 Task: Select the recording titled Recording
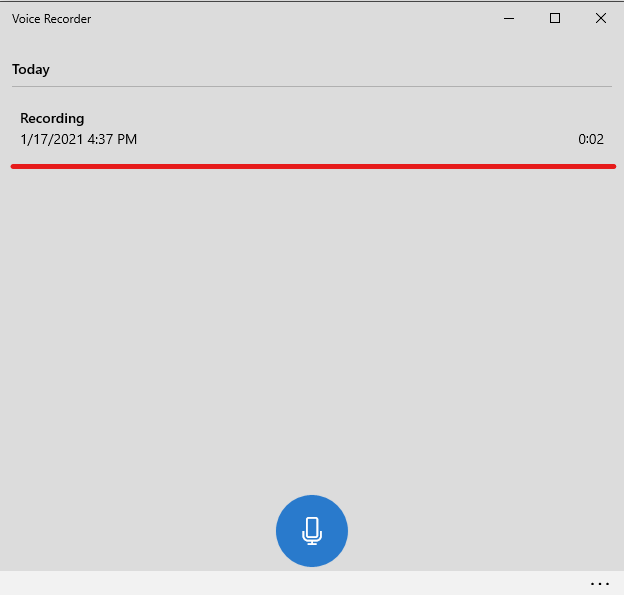point(312,129)
